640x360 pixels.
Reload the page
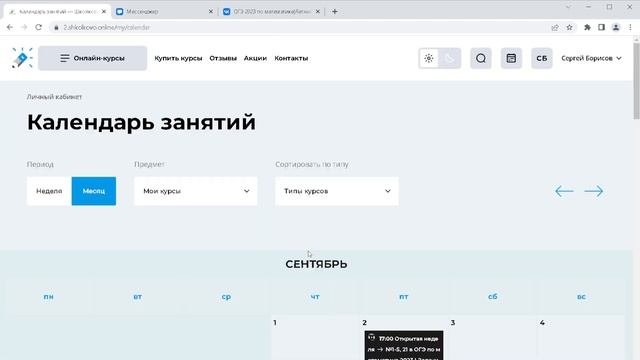coord(38,27)
